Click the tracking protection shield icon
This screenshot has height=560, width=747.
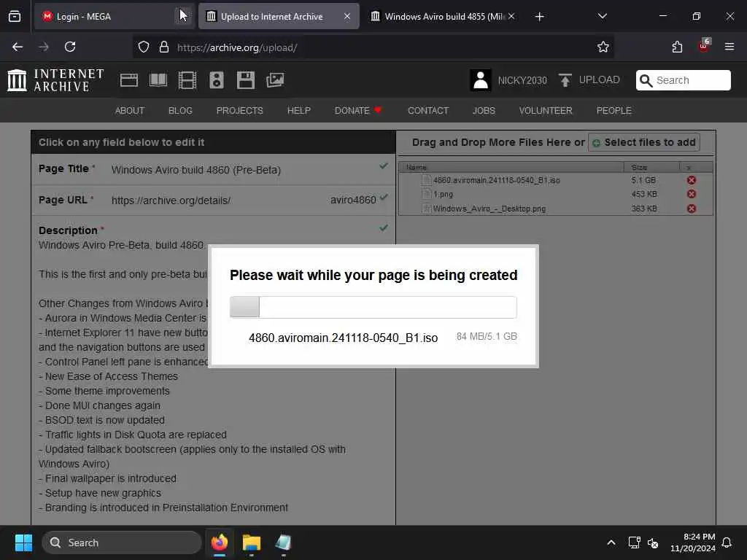144,47
